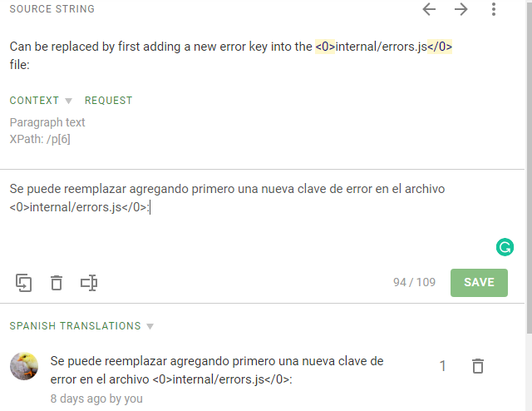532x411 pixels.
Task: Expand the Spanish Translations dropdown arrow
Action: [x=150, y=326]
